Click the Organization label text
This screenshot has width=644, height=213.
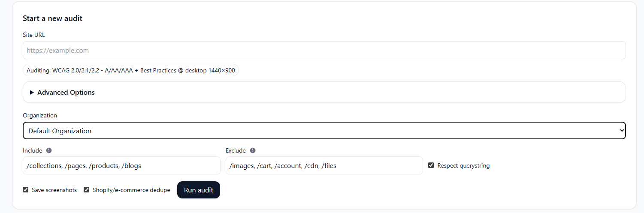tap(40, 115)
